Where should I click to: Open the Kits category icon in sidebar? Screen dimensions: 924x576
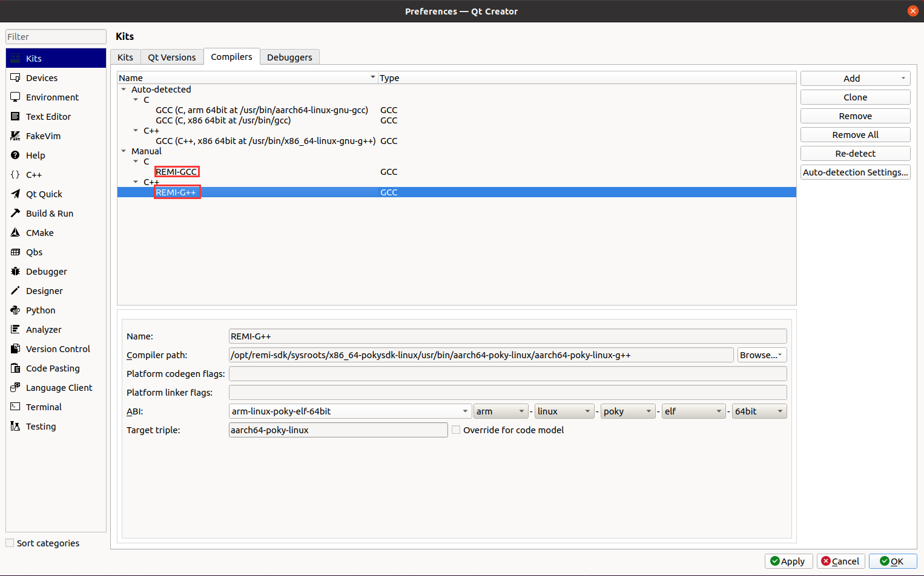coord(16,59)
